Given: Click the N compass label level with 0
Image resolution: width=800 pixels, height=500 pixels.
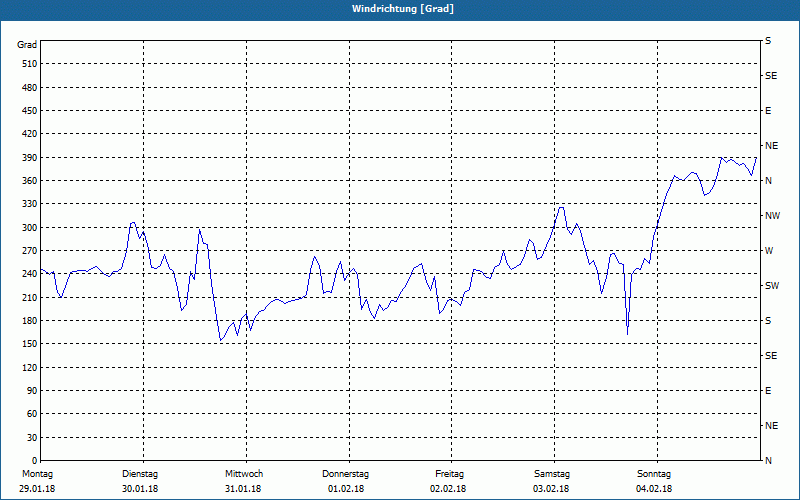Looking at the screenshot, I should pos(769,461).
